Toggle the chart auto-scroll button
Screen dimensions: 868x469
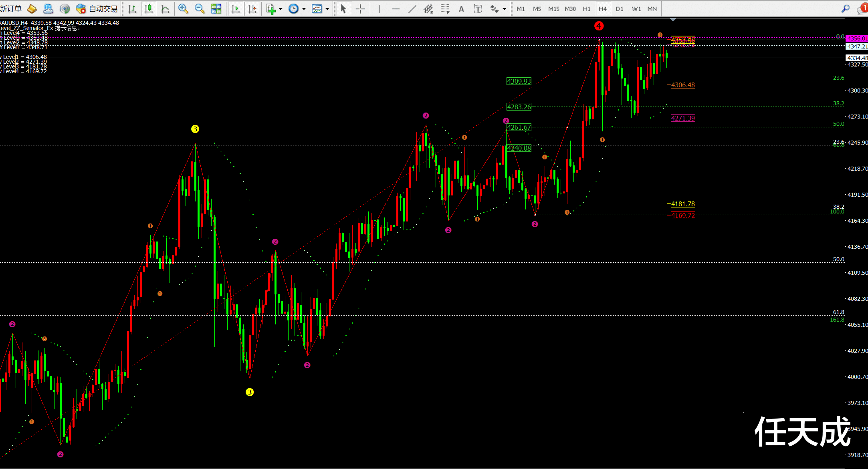[236, 8]
